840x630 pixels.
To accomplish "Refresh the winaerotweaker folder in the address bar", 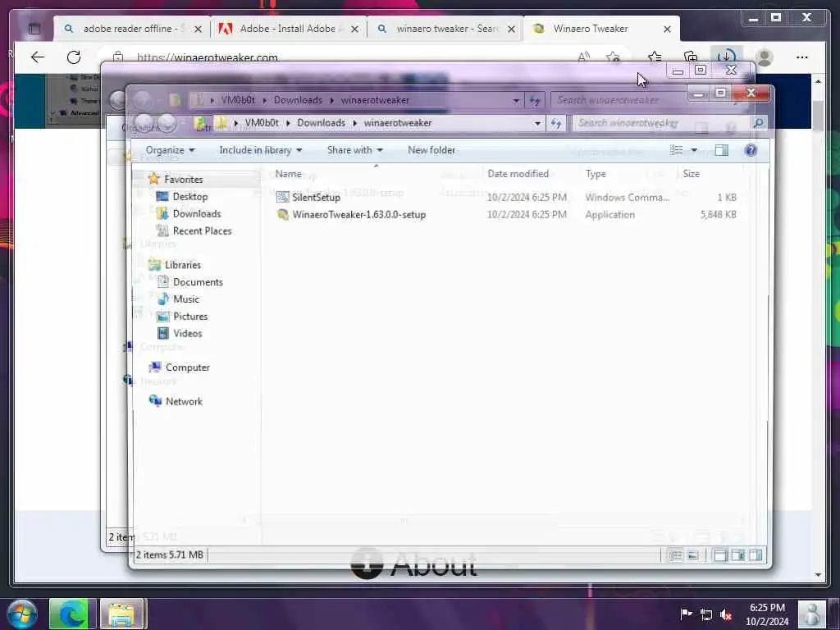I will [556, 123].
